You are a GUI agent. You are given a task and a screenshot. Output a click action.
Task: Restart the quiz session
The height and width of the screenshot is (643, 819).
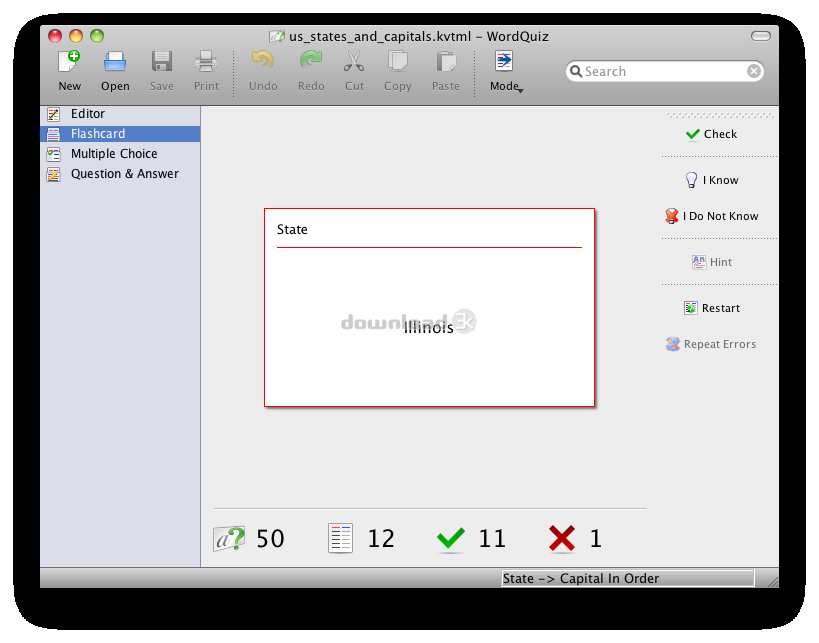[x=711, y=308]
